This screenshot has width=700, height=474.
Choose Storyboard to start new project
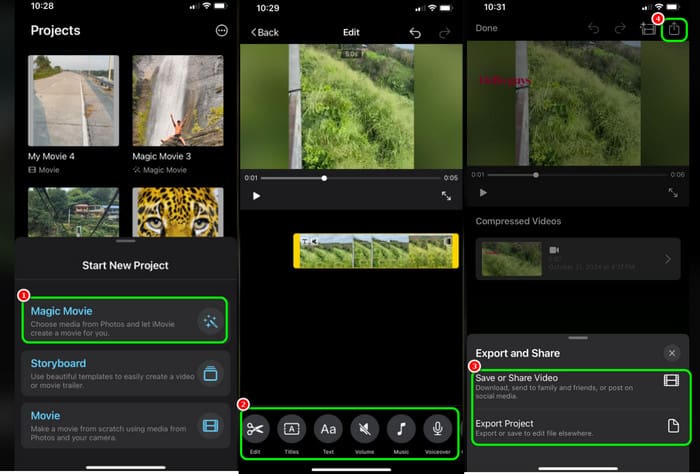[x=125, y=373]
